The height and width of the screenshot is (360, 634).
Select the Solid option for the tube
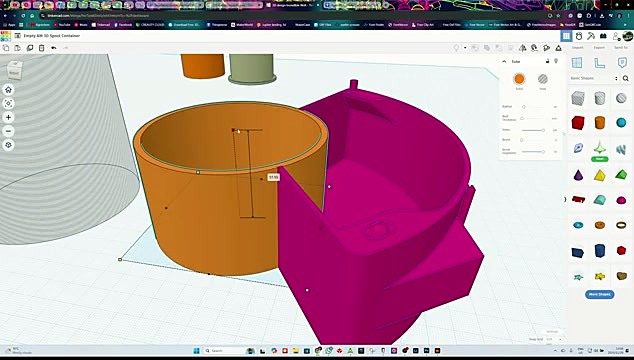click(519, 79)
